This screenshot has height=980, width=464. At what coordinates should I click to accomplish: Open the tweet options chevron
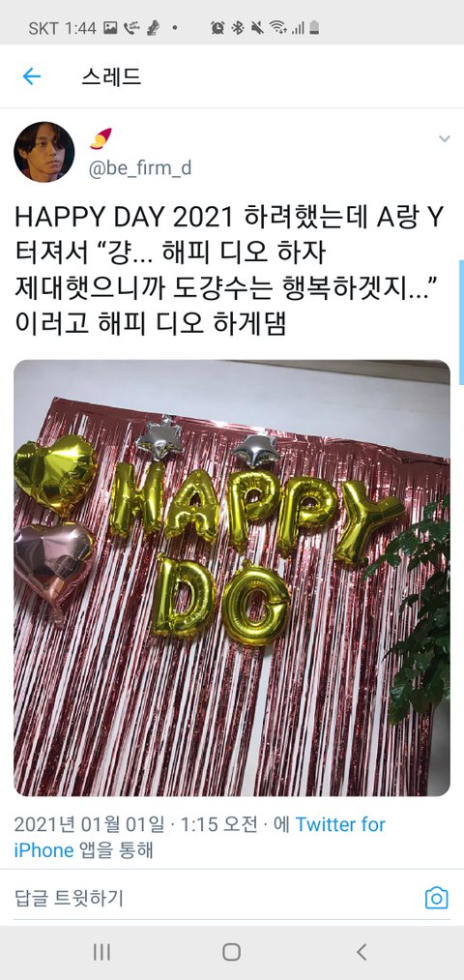[444, 138]
